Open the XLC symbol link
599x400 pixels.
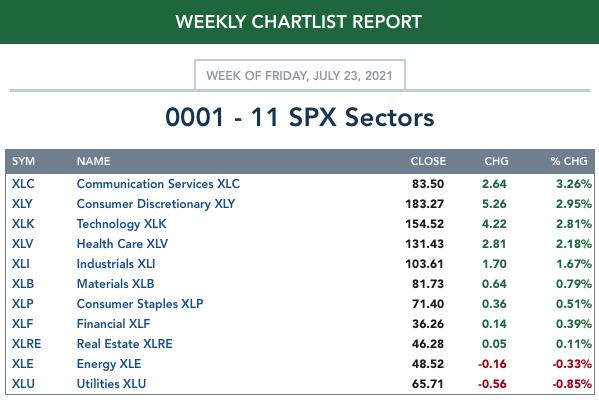click(x=23, y=184)
